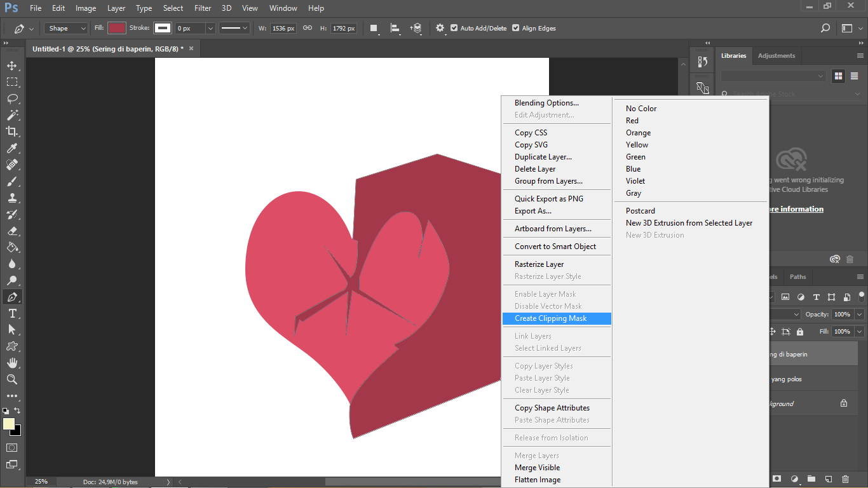Unlock the Background layer padlock

click(x=843, y=403)
